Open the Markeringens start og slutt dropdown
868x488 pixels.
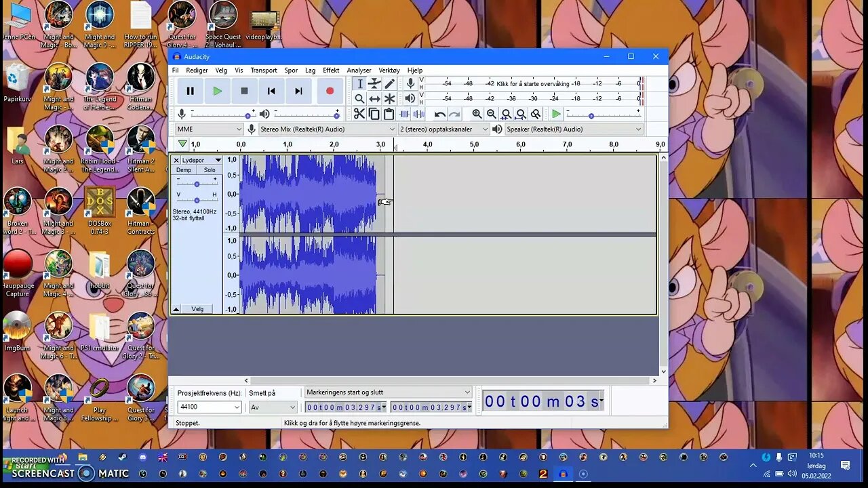[x=388, y=392]
